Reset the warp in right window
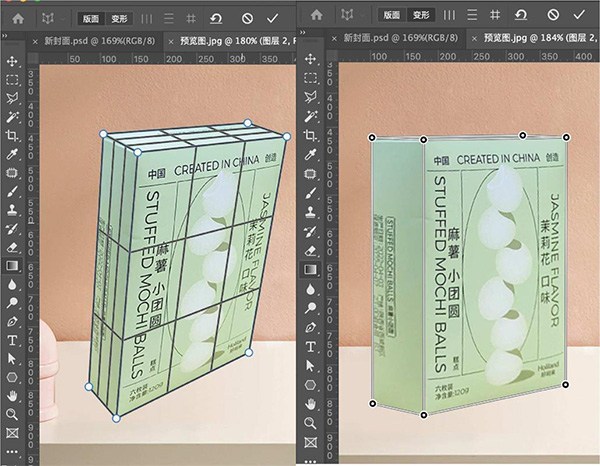Image resolution: width=600 pixels, height=466 pixels. coord(521,15)
